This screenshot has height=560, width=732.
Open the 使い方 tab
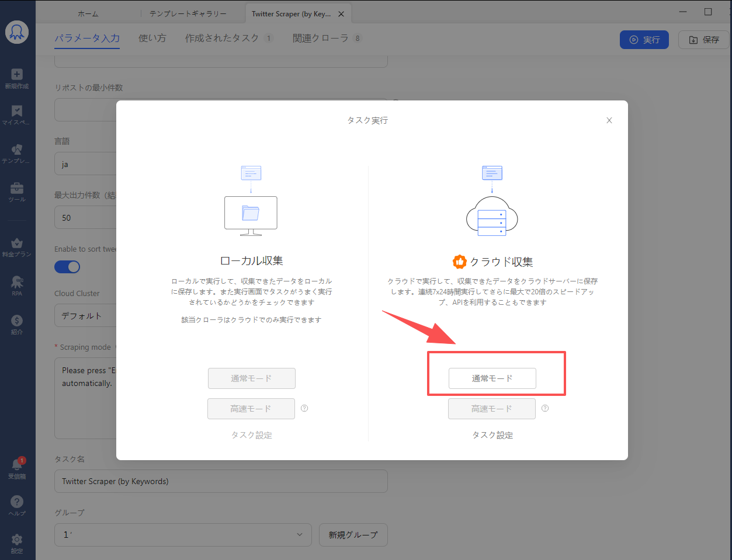point(152,36)
